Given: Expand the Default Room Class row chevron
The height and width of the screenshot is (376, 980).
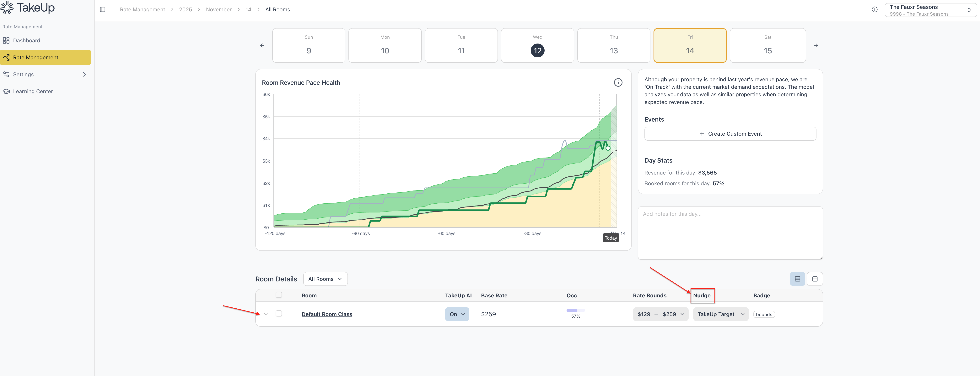Looking at the screenshot, I should point(266,314).
